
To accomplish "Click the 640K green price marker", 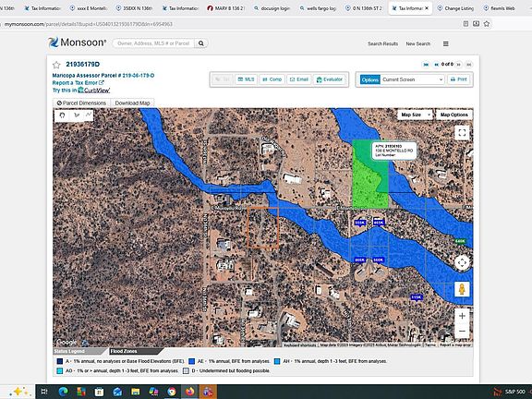I will point(460,241).
